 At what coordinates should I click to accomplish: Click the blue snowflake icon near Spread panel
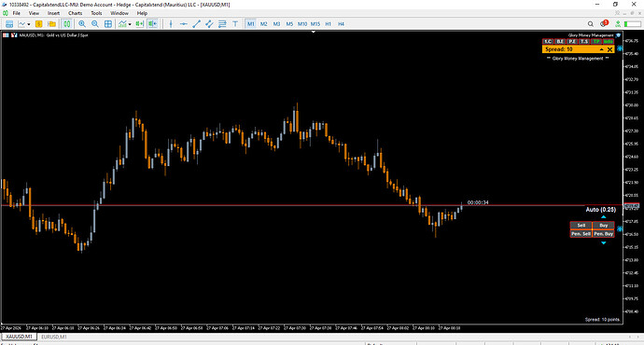click(x=620, y=48)
